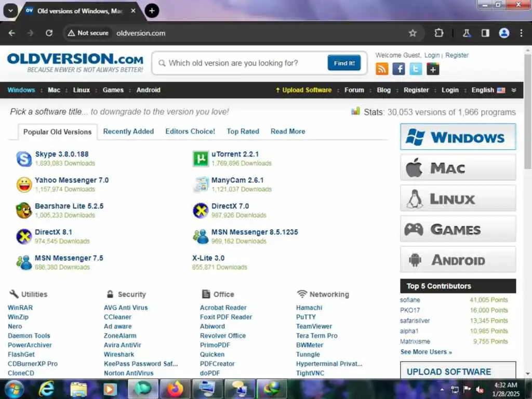
Task: Click the MSN Messenger 7.5 icon
Action: pos(24,262)
